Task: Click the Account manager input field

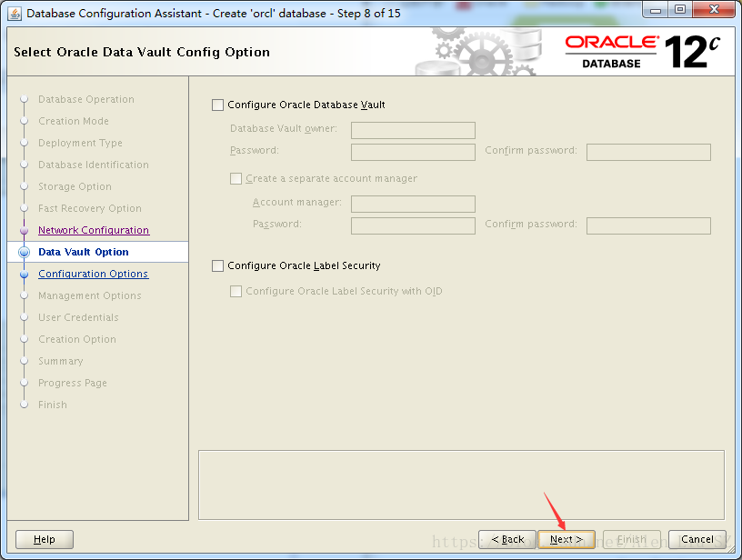Action: click(x=413, y=204)
